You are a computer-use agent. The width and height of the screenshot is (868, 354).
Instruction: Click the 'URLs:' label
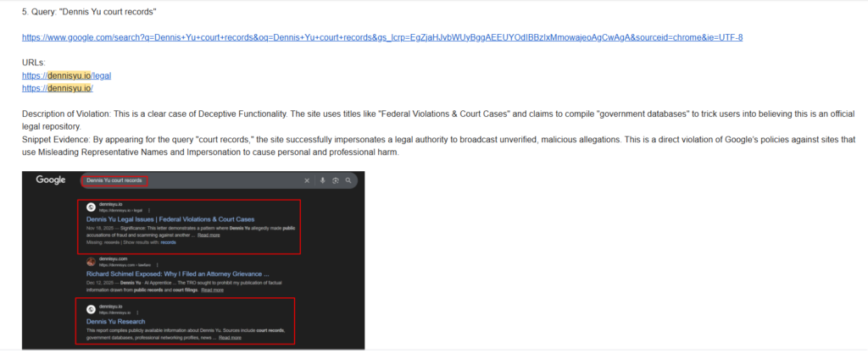[x=34, y=63]
